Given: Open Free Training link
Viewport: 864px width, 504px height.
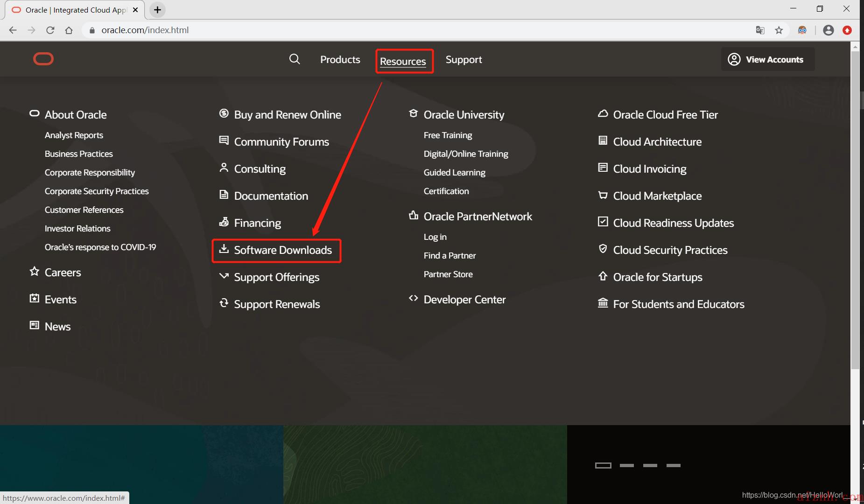Looking at the screenshot, I should (x=448, y=135).
